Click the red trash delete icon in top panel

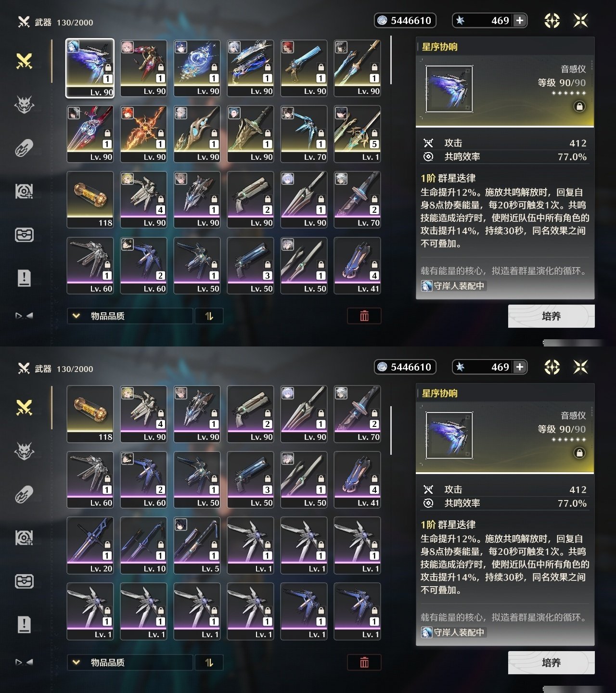point(364,316)
